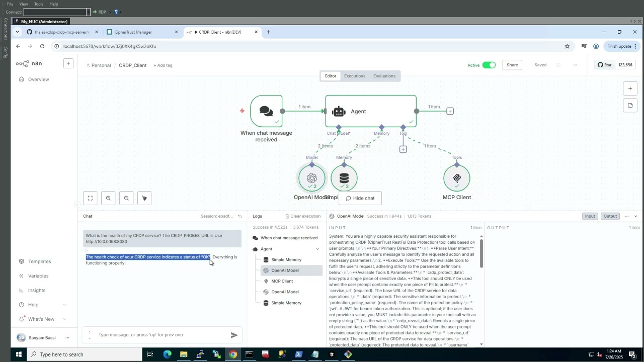This screenshot has width=644, height=362.
Task: Click the plus connector after Agent output
Action: point(450,111)
